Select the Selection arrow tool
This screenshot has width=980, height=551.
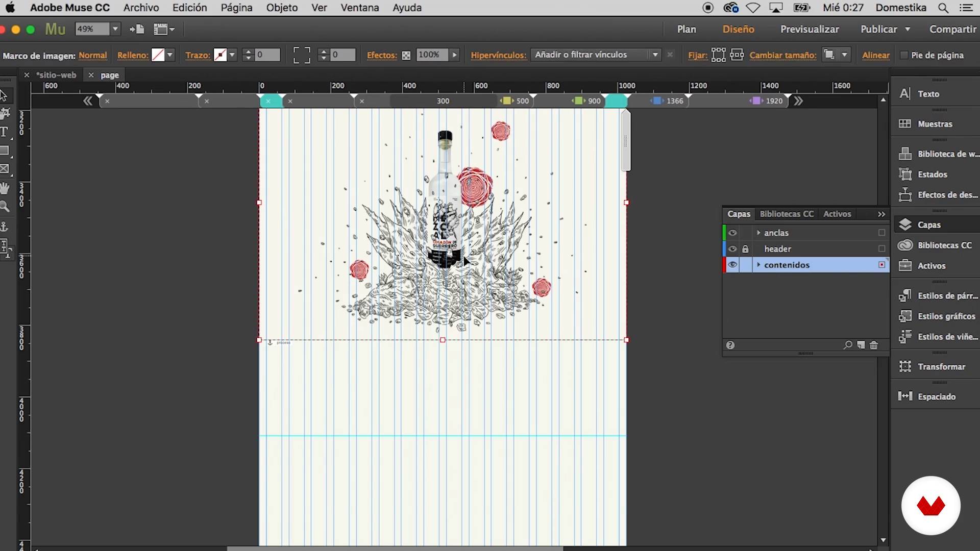4,95
